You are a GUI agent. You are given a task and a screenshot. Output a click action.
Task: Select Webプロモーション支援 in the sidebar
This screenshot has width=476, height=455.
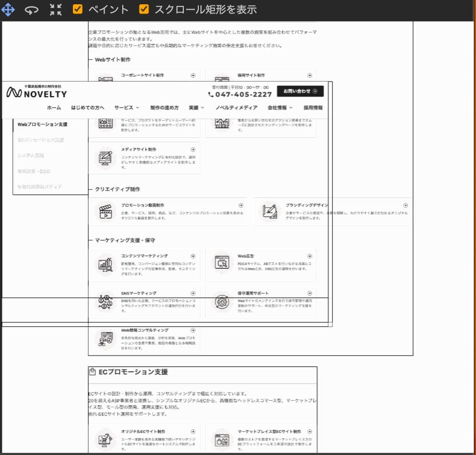tap(42, 124)
